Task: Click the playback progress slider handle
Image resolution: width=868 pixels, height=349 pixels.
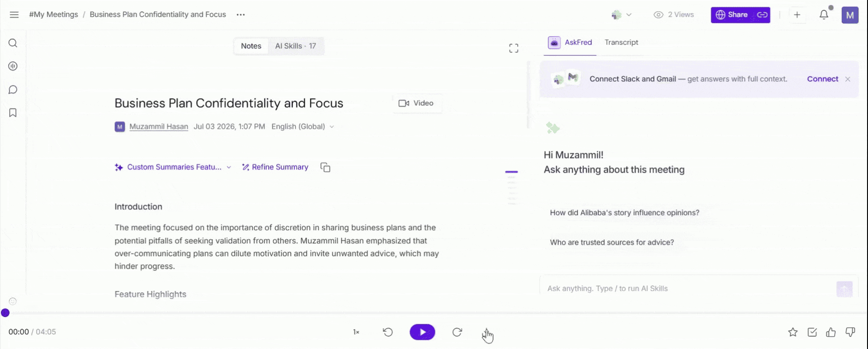Action: click(5, 313)
